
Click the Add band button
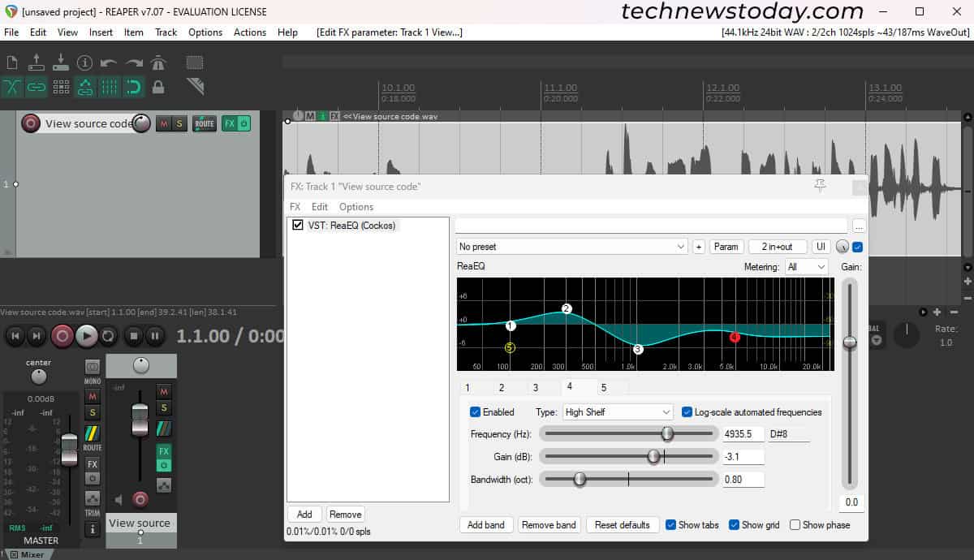(486, 525)
